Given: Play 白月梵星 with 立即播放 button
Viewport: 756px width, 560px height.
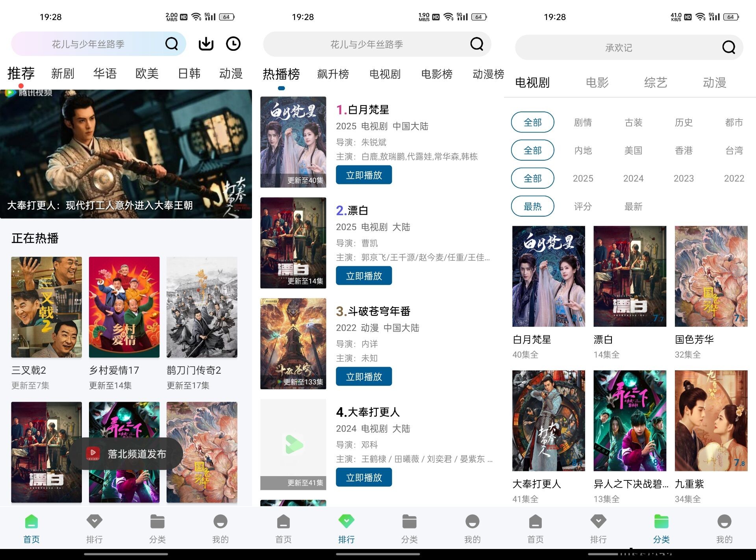Looking at the screenshot, I should point(364,175).
